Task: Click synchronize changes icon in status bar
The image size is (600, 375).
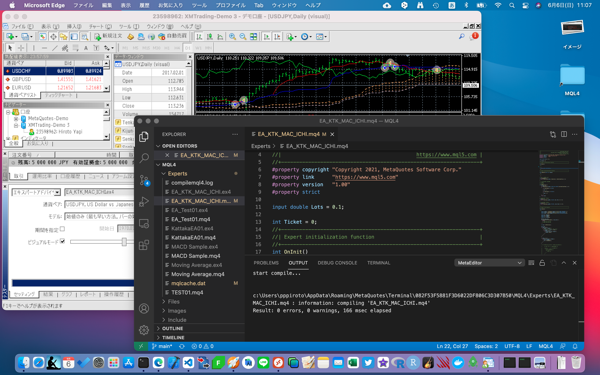Action: 182,346
